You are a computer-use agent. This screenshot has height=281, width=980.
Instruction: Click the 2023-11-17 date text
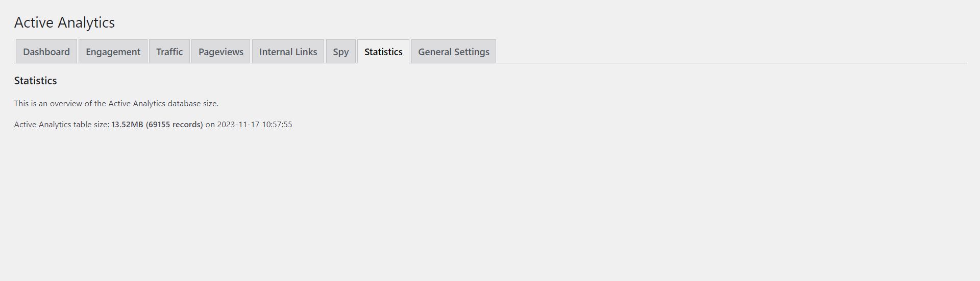pos(238,125)
